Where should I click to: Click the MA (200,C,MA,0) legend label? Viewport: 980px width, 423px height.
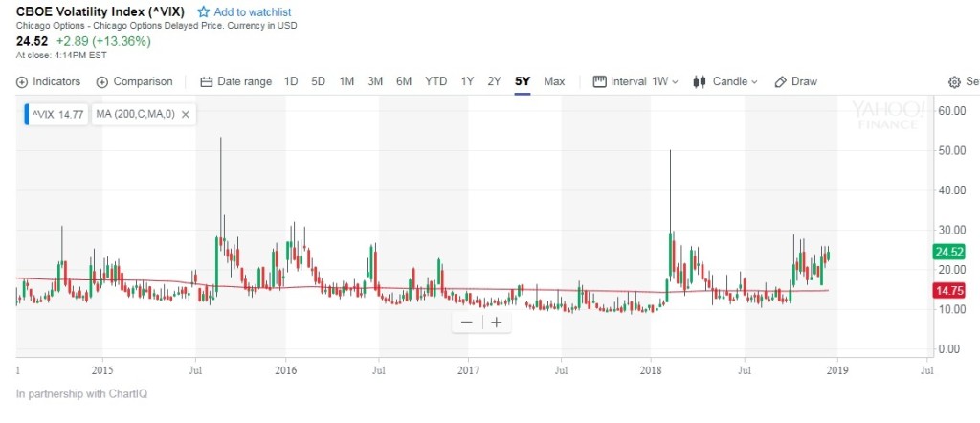pos(136,114)
